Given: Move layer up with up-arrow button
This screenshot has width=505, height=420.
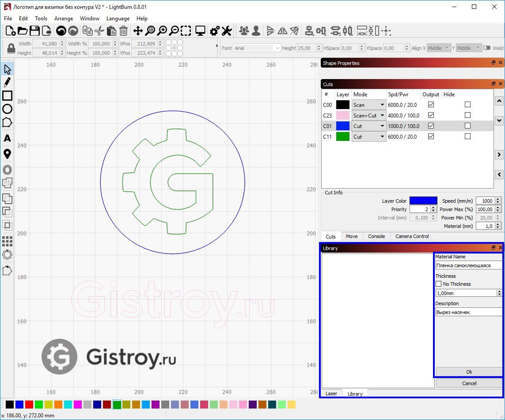Looking at the screenshot, I should (x=499, y=101).
